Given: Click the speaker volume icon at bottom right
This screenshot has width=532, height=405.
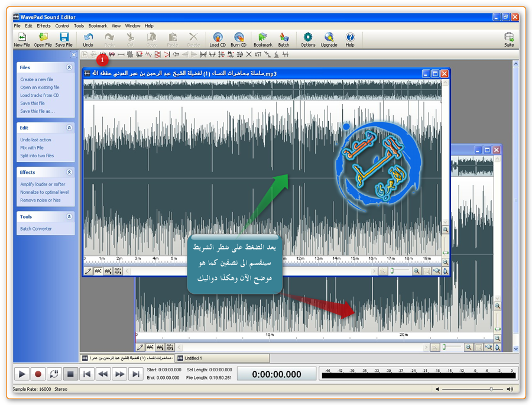Looking at the screenshot, I should point(510,389).
